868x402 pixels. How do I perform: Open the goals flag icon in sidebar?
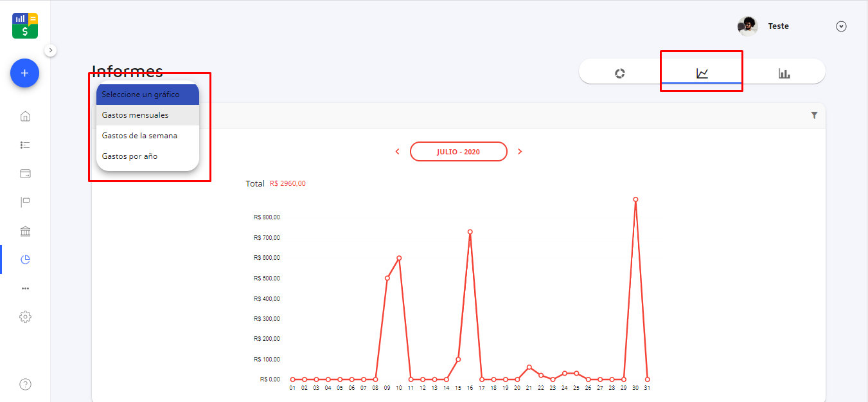[25, 203]
